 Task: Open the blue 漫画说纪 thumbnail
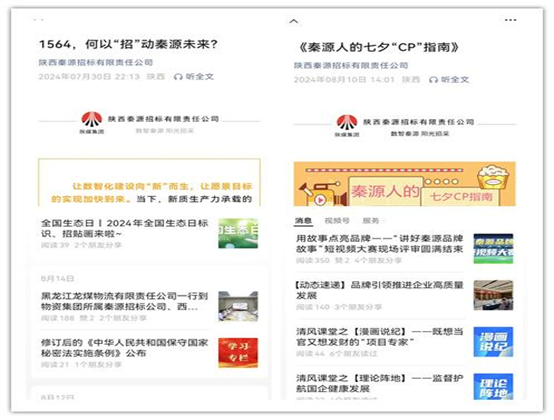point(493,342)
